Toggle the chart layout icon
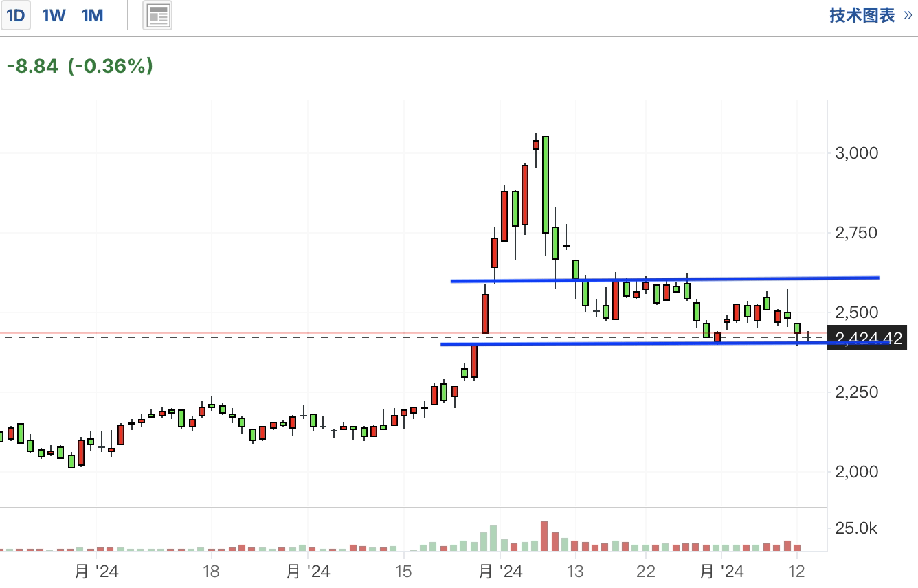The height and width of the screenshot is (588, 918). tap(158, 15)
